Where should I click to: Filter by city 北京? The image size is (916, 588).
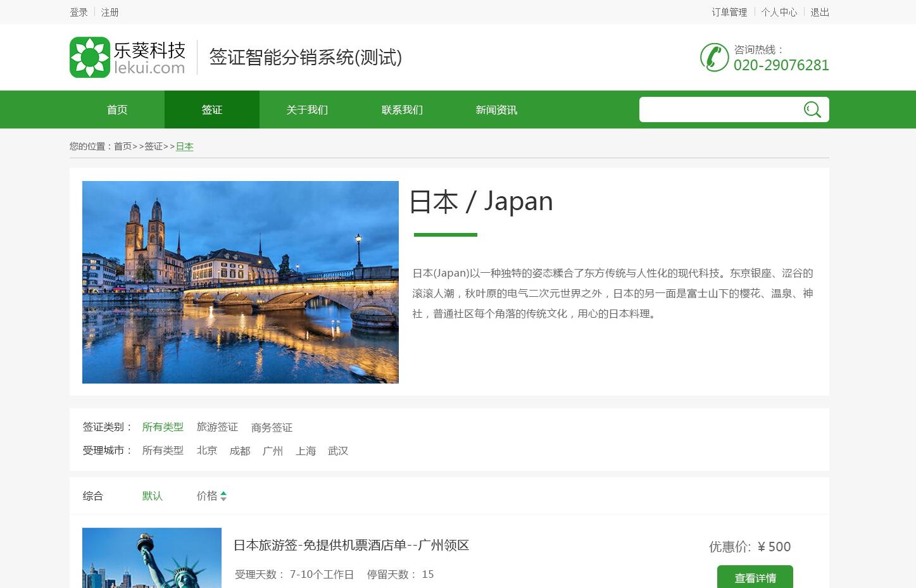click(206, 451)
